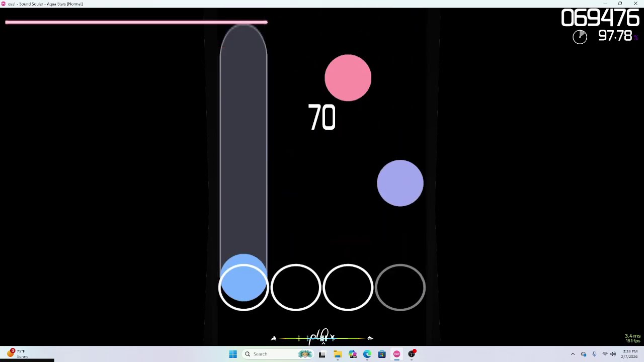Viewport: 644px width, 362px height.
Task: Open the Copilot app in taskbar
Action: pyautogui.click(x=352, y=354)
